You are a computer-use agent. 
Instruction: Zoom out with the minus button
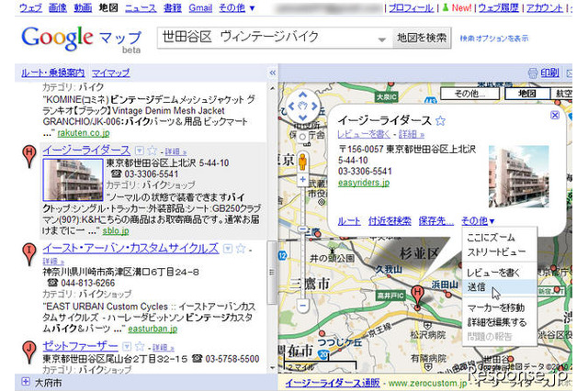[x=302, y=306]
